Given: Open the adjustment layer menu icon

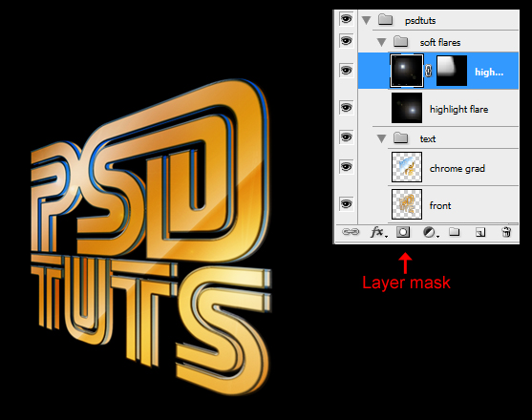Looking at the screenshot, I should click(430, 233).
